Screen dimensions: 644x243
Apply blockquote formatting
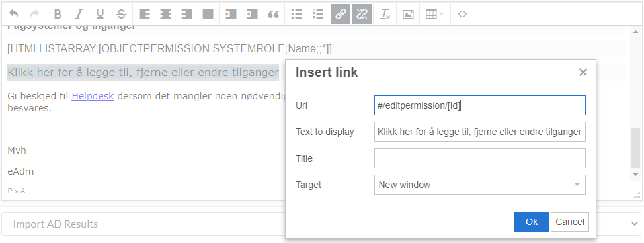tap(274, 14)
